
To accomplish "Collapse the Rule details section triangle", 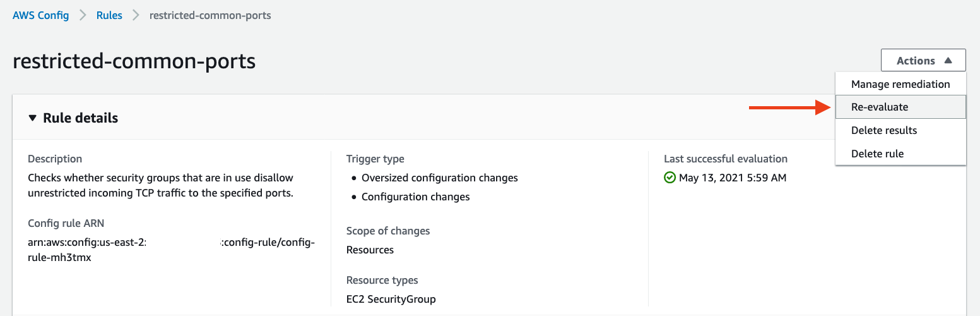I will [33, 118].
